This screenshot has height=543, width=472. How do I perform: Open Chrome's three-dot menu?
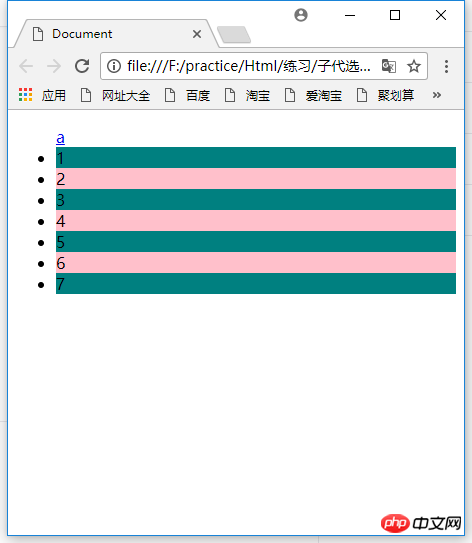(446, 66)
